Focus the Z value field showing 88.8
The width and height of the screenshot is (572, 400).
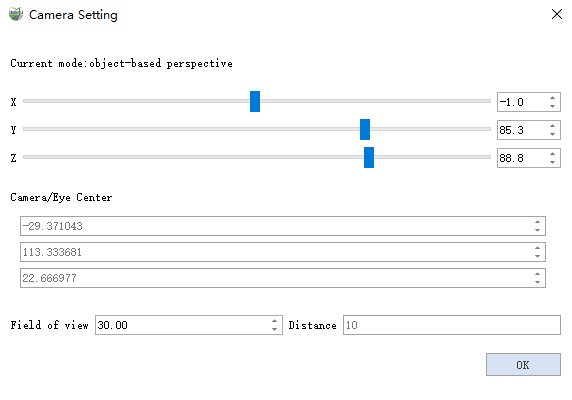tap(522, 158)
